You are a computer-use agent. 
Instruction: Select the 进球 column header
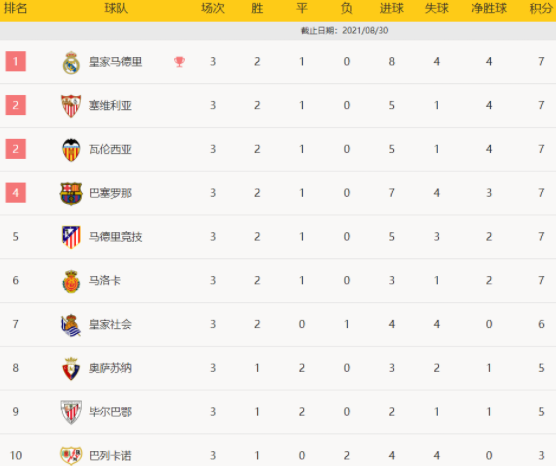click(x=391, y=8)
